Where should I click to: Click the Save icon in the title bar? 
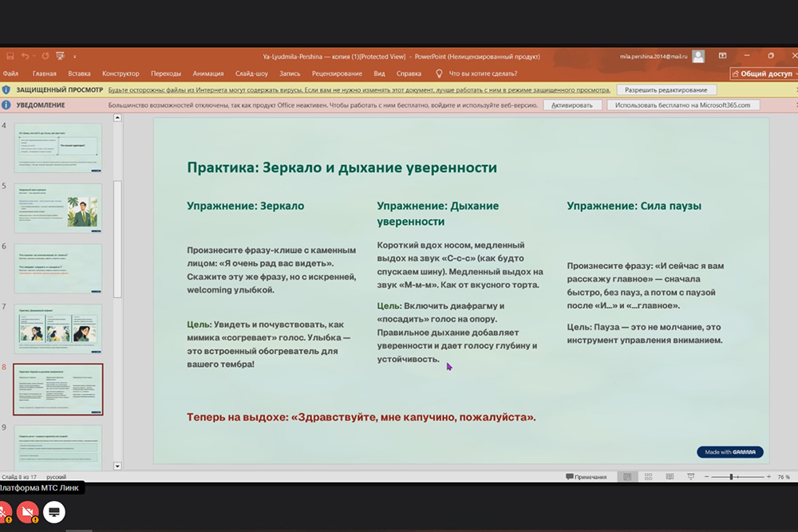10,57
